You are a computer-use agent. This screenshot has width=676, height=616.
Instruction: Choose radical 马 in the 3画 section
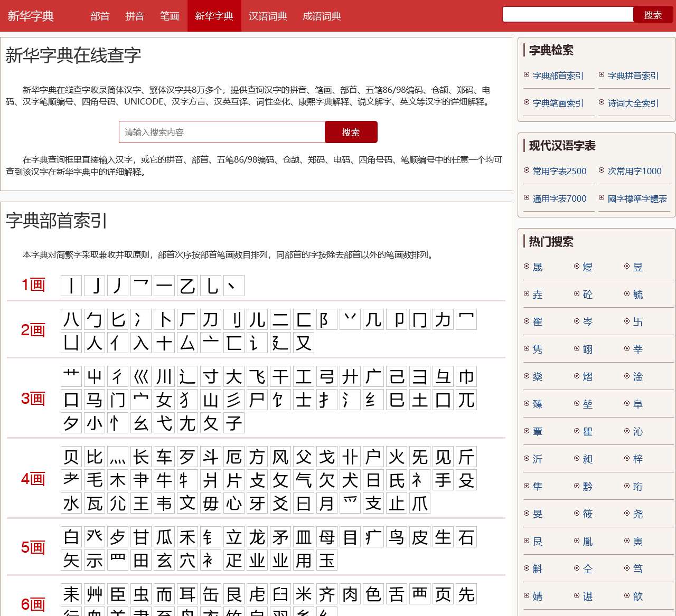coord(95,400)
